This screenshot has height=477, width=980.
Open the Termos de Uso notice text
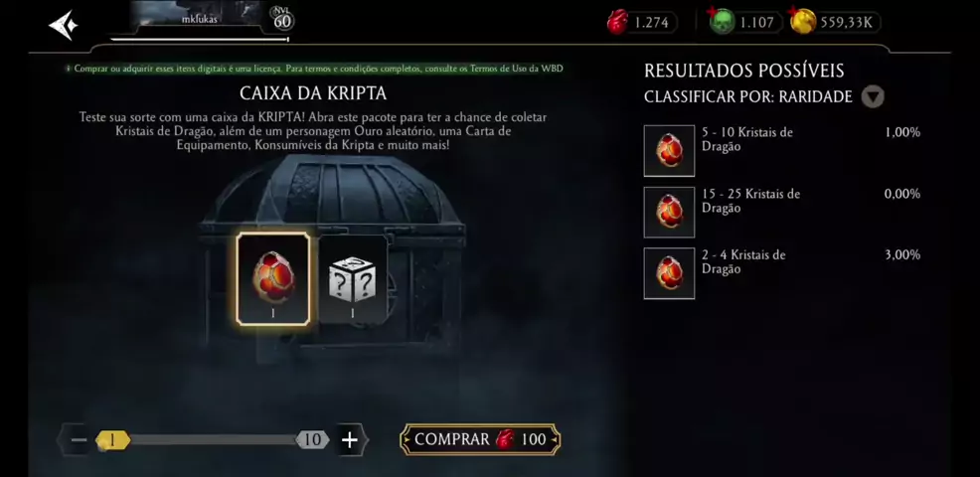click(314, 69)
